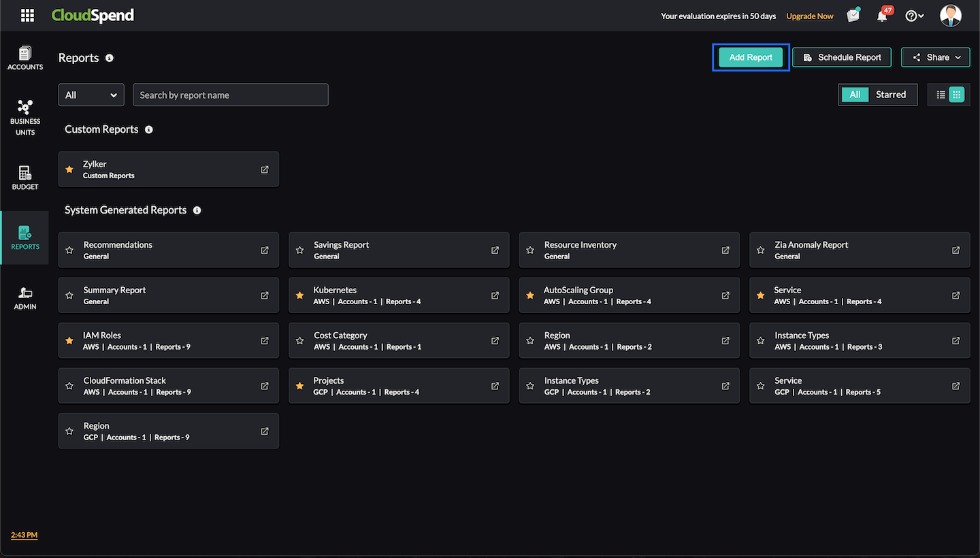Click the help question mark icon
The width and height of the screenshot is (980, 558).
911,16
